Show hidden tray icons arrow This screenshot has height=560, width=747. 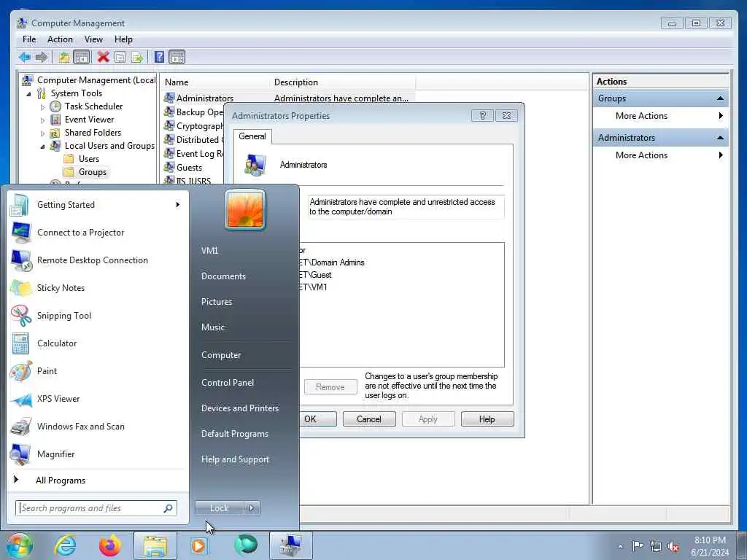(620, 547)
